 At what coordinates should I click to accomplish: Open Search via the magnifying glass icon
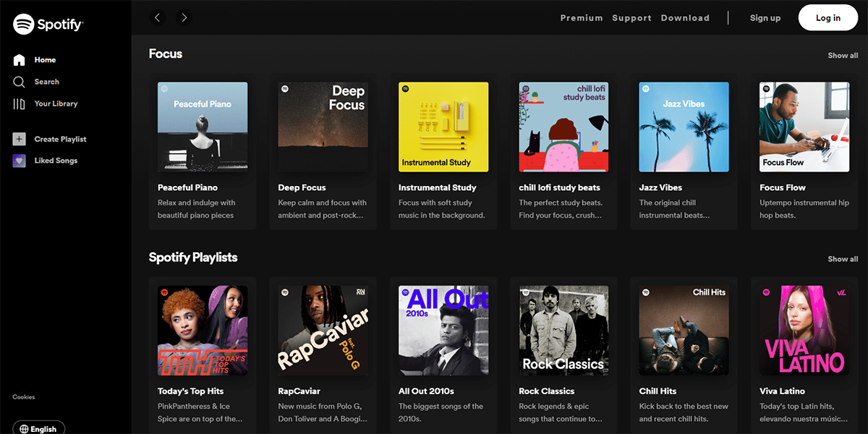[20, 82]
